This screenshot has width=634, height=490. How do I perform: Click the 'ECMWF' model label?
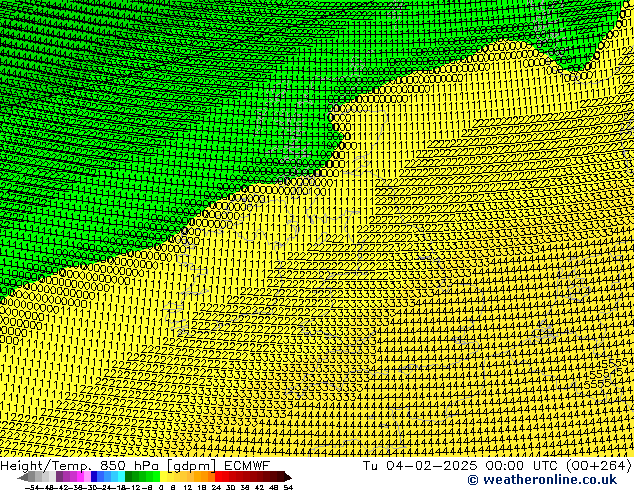point(247,466)
